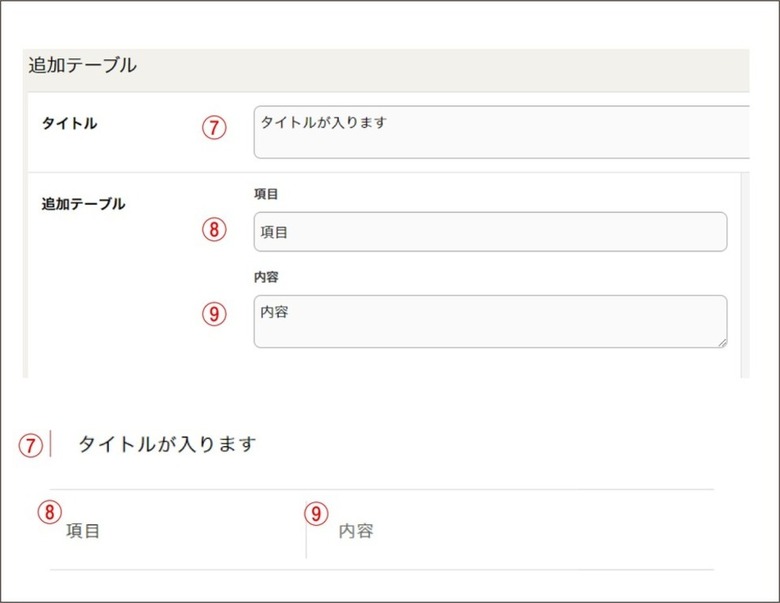Click the タイトル text input field

[x=501, y=132]
